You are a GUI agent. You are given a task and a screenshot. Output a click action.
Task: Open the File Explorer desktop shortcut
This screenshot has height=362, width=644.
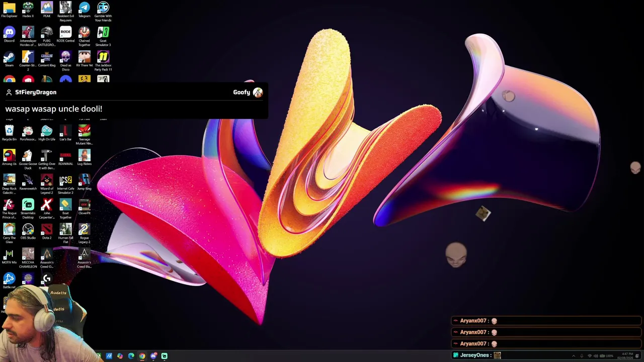point(9,10)
